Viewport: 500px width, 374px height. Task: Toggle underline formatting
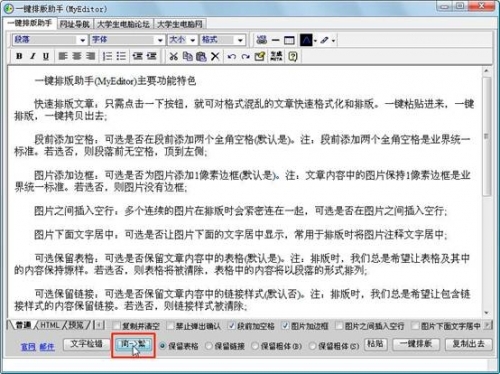pos(46,56)
